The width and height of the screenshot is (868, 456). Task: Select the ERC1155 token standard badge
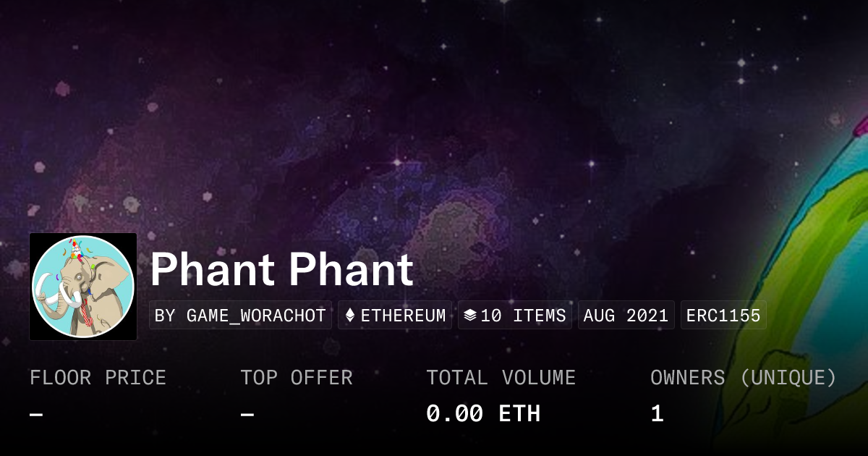tap(723, 316)
